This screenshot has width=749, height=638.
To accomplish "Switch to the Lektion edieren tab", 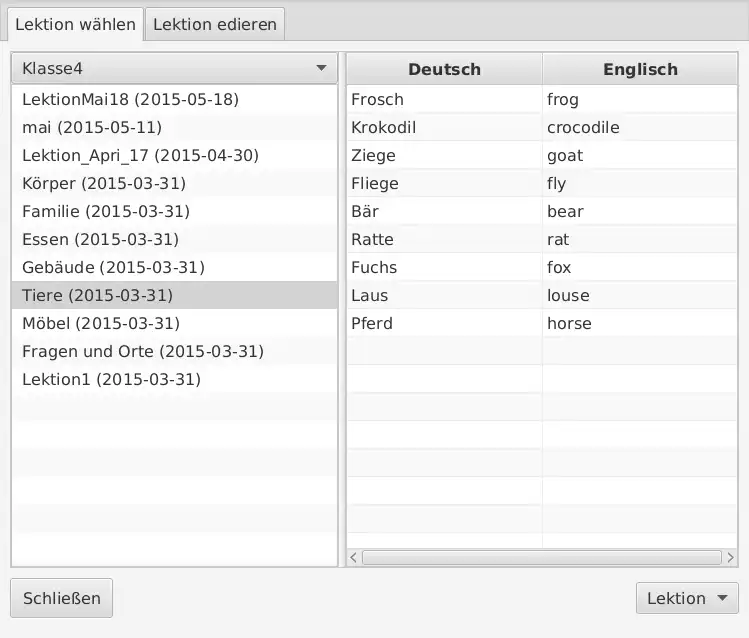I will pyautogui.click(x=215, y=24).
